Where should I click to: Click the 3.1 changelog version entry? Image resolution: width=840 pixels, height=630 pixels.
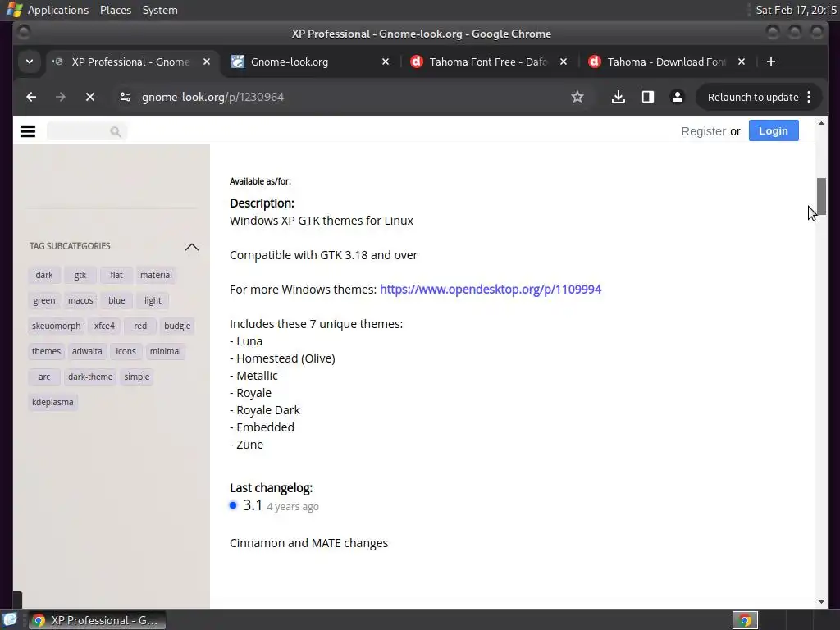click(253, 505)
